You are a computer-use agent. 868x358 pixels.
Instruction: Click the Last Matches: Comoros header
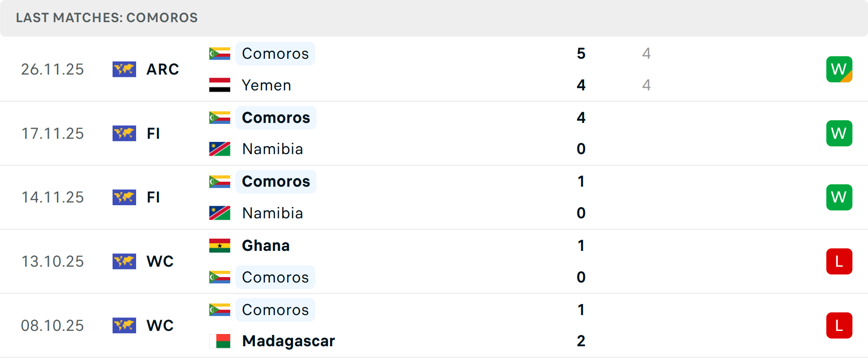click(x=107, y=18)
